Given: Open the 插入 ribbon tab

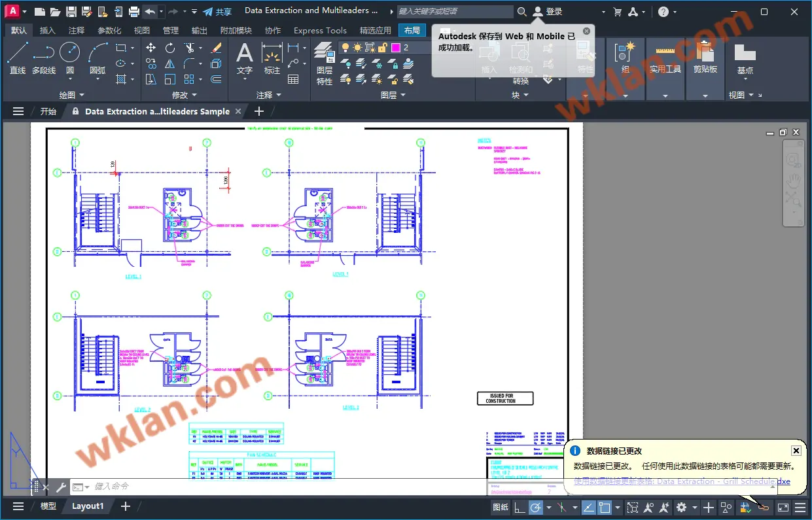Looking at the screenshot, I should tap(48, 31).
